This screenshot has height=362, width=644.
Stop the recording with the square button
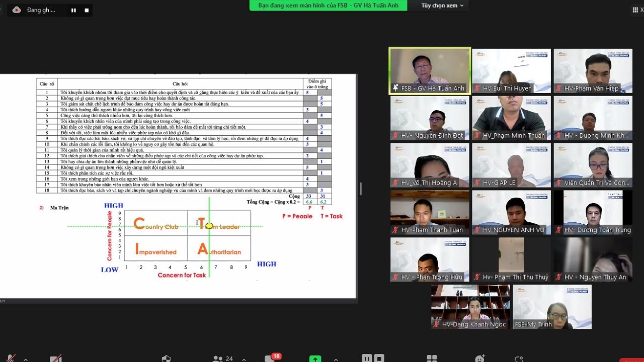86,10
